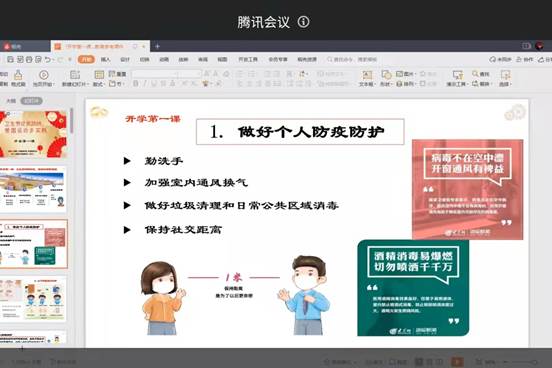Click the new tab plus button
This screenshot has height=368, width=552.
(x=157, y=46)
